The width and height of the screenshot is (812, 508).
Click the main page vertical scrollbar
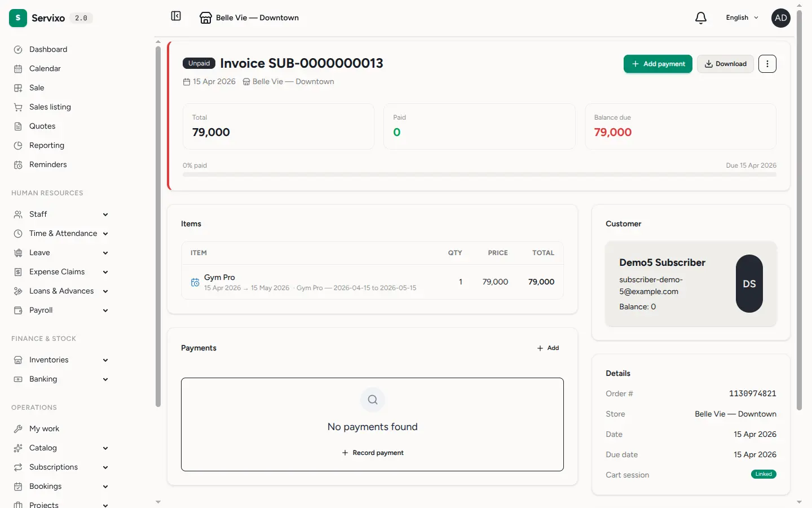coord(799,209)
